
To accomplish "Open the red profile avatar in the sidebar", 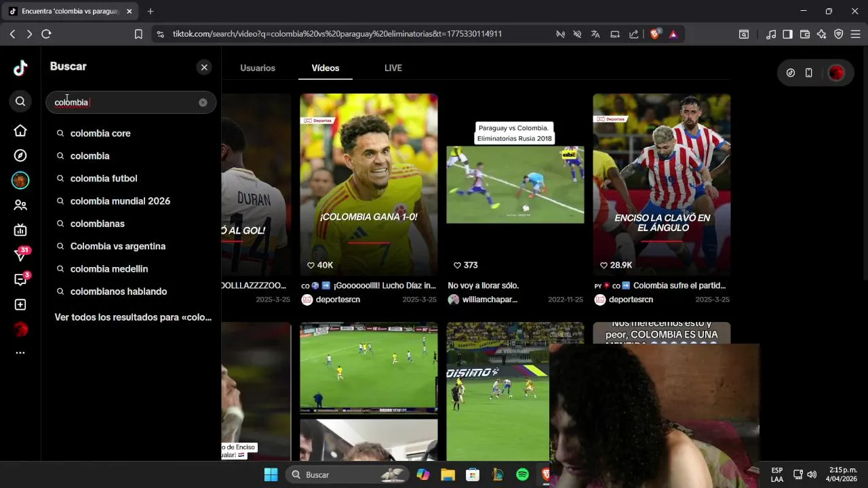I will click(x=20, y=329).
